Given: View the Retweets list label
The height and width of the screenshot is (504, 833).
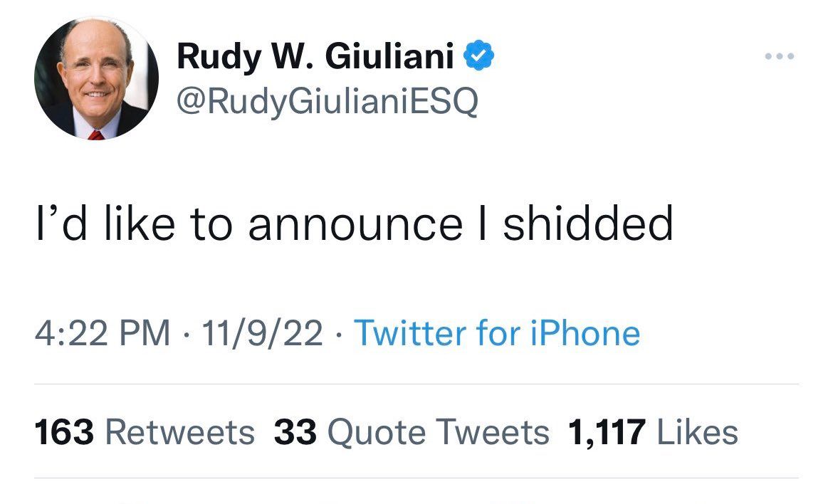Looking at the screenshot, I should pos(179,432).
